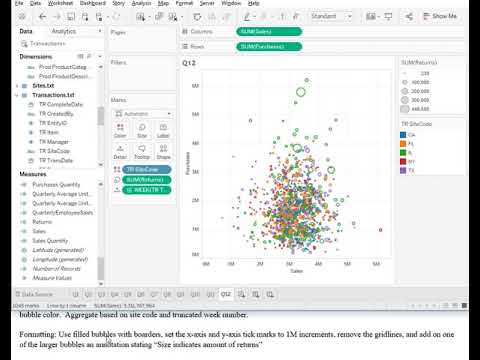Click the Dimensions list scrollbar thumb
The height and width of the screenshot is (360, 480).
pyautogui.click(x=100, y=117)
